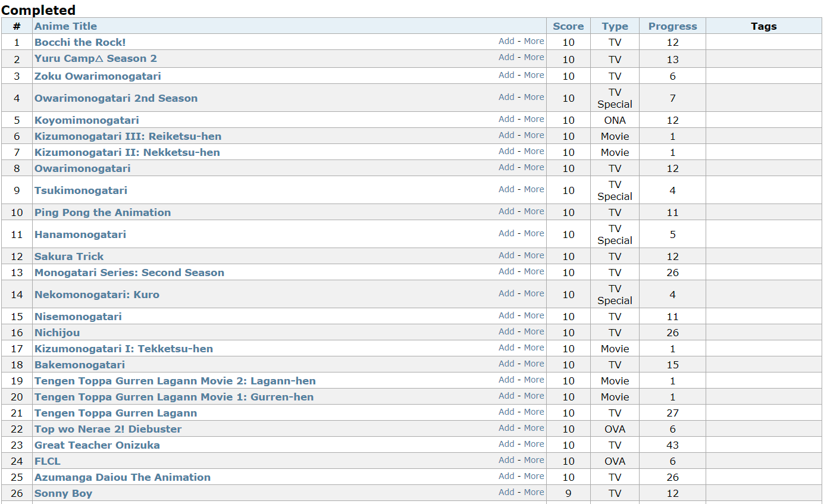Select progress 27 for Tengen Toppa Gurren Lagann
Screen dimensions: 824x504
673,413
